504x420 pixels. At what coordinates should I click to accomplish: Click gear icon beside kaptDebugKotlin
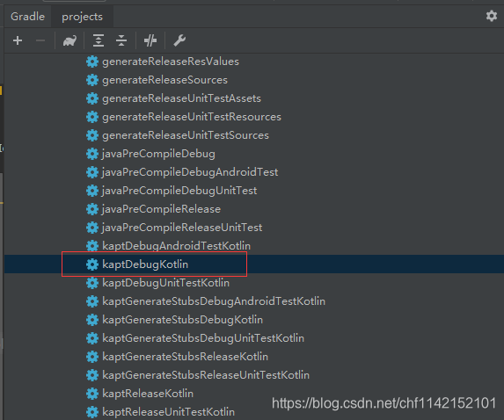[x=92, y=264]
